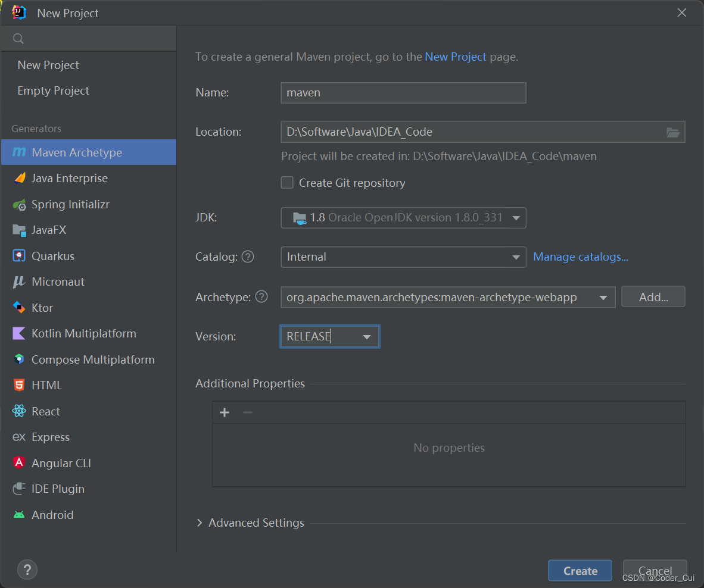This screenshot has height=588, width=704.
Task: Open the Archetype combo box
Action: 448,297
